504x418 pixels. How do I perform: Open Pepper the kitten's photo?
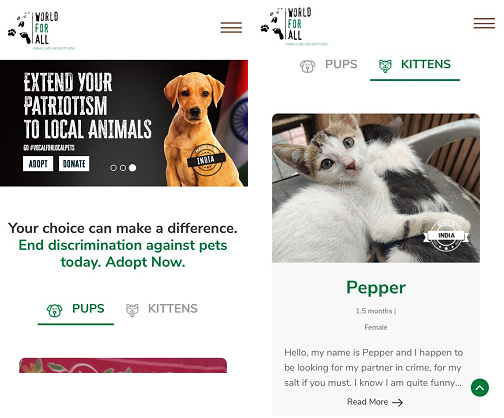tap(376, 188)
